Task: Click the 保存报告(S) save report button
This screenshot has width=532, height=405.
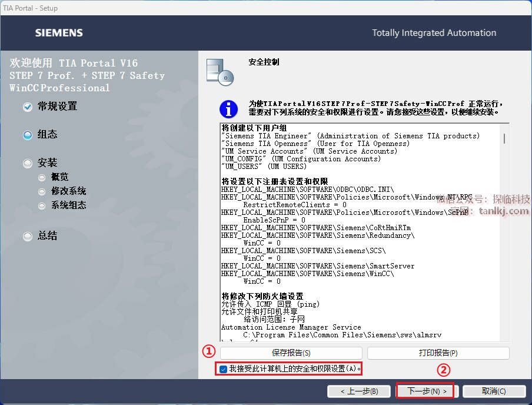Action: click(291, 353)
